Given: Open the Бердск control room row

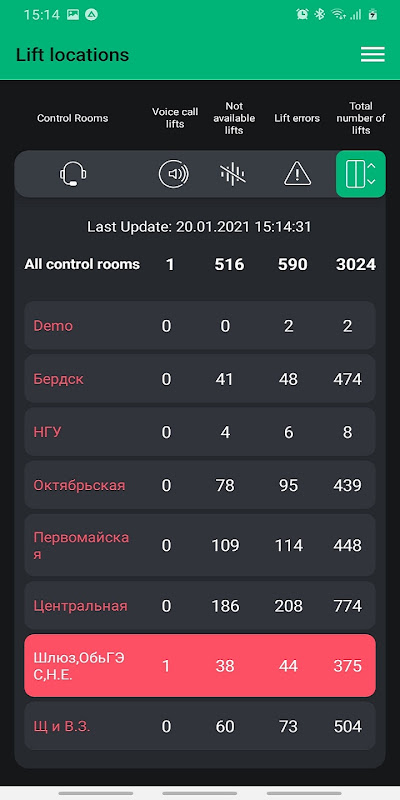Looking at the screenshot, I should 200,379.
